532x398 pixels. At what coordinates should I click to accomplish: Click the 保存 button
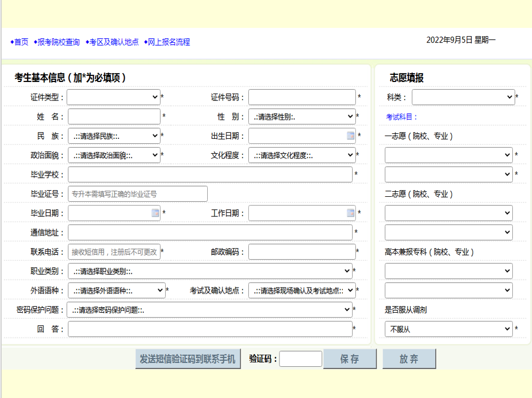(350, 359)
